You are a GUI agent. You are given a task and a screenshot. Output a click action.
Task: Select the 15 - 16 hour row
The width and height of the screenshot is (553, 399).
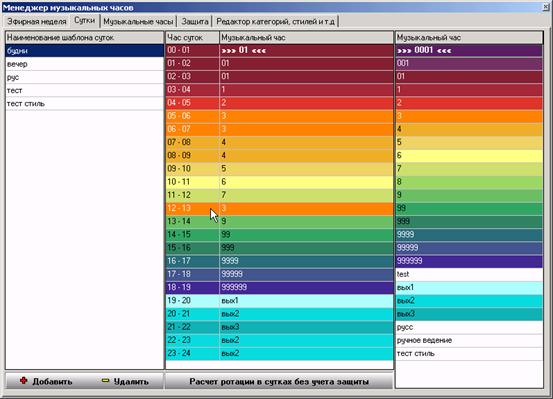[280, 248]
